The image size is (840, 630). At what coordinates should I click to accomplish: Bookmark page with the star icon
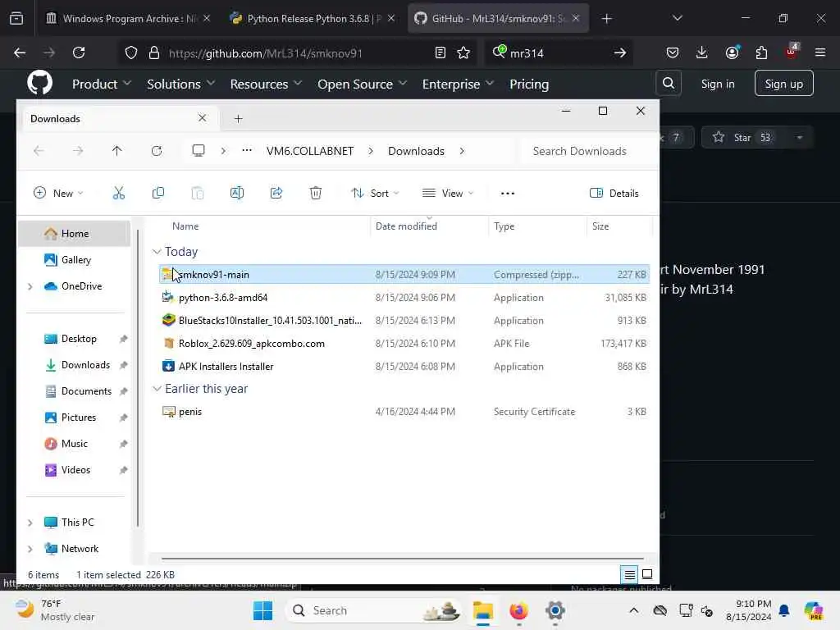[x=463, y=52]
